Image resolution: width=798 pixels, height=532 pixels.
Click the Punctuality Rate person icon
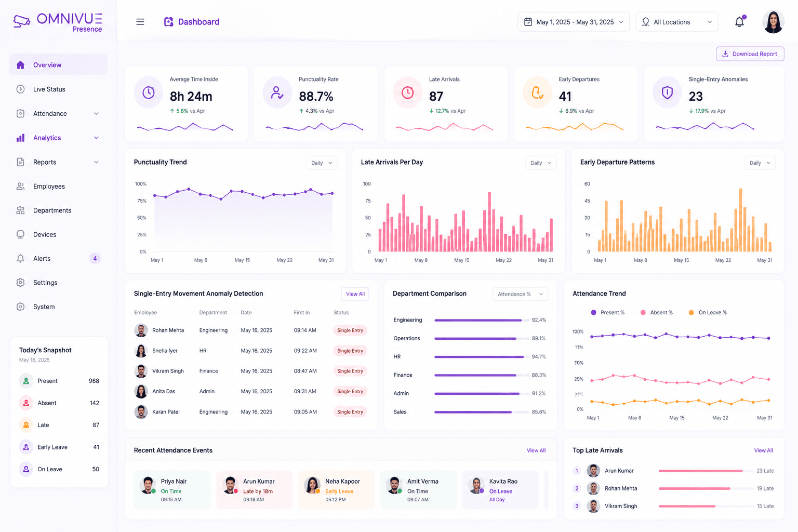[277, 93]
